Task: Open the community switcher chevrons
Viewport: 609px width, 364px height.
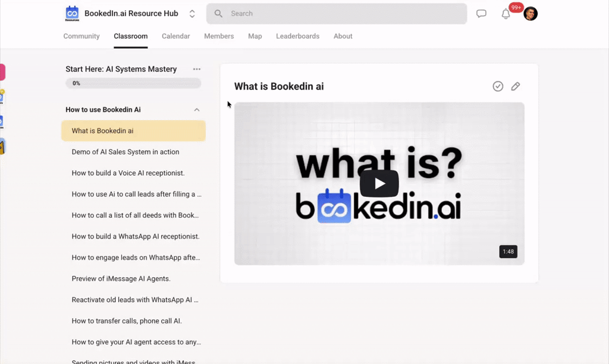Action: (192, 13)
